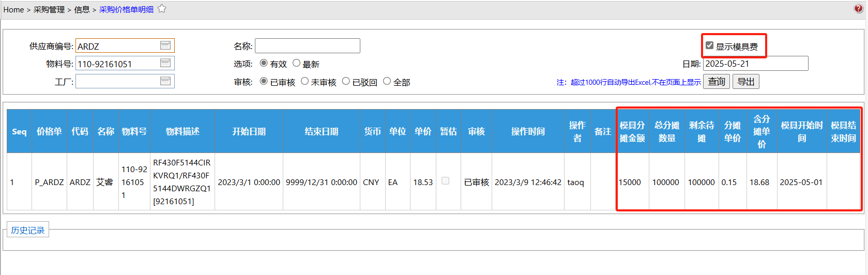Image resolution: width=868 pixels, height=275 pixels.
Task: Click the 开始日期 column header
Action: (x=249, y=131)
